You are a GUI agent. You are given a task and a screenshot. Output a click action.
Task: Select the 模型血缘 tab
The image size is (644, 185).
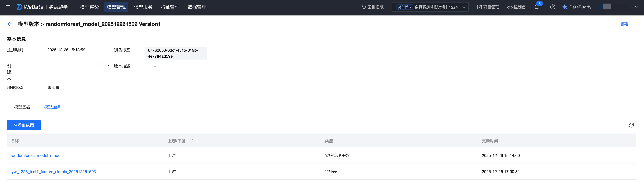(52, 107)
